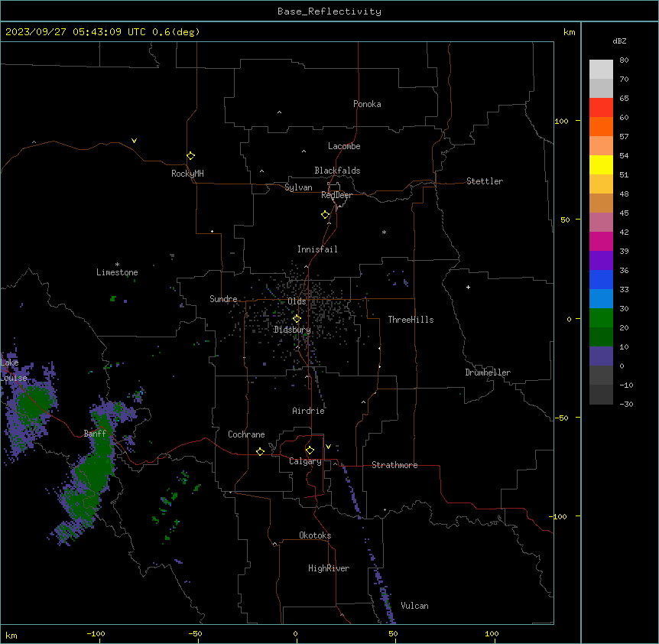Choose the light blue 30-33 dBZ legend swatch
659x644 pixels.
click(x=601, y=299)
